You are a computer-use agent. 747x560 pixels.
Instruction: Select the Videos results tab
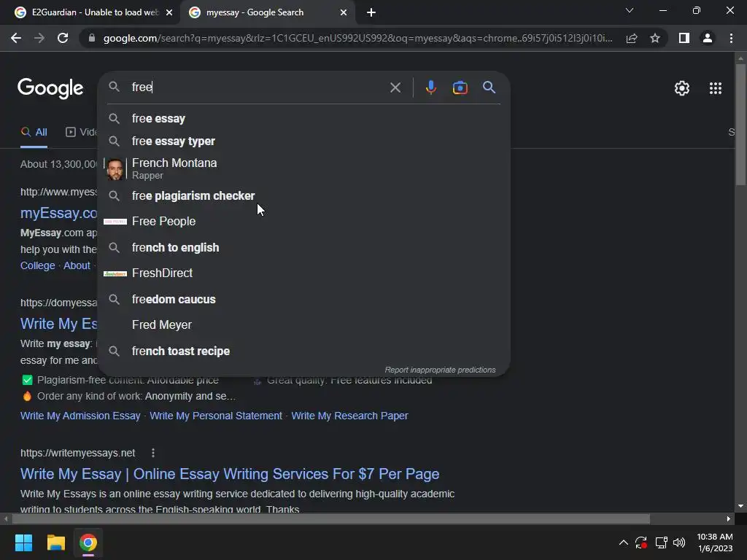coord(81,133)
